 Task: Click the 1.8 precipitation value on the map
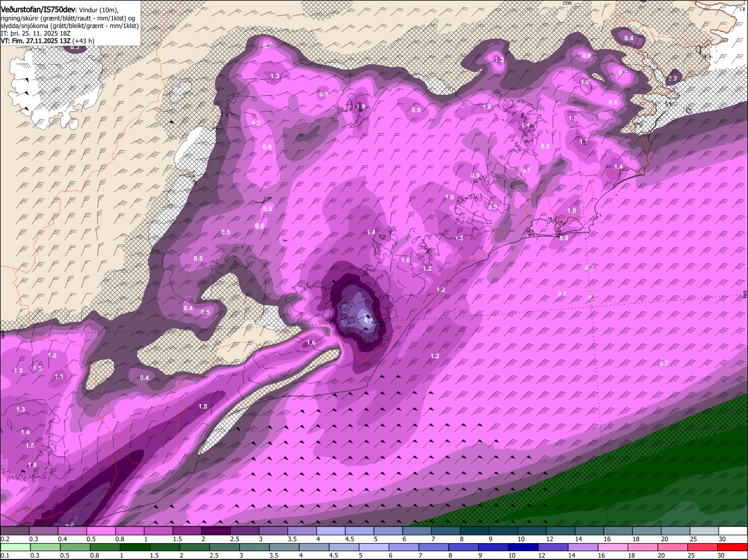pyautogui.click(x=203, y=406)
